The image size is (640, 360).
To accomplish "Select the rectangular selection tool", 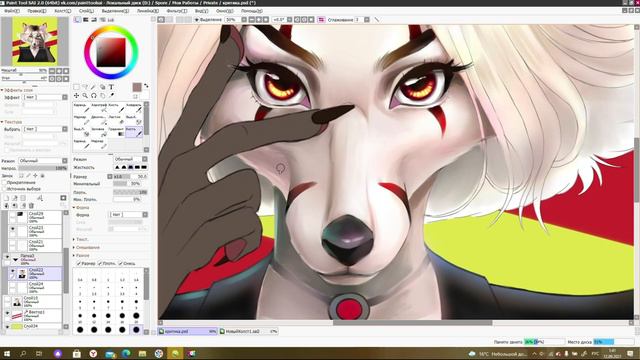I will (76, 87).
